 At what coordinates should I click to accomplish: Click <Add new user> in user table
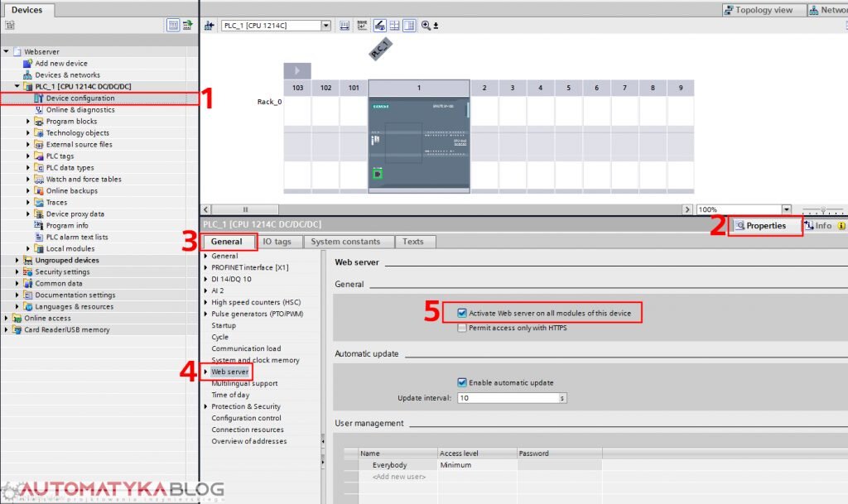(x=399, y=477)
